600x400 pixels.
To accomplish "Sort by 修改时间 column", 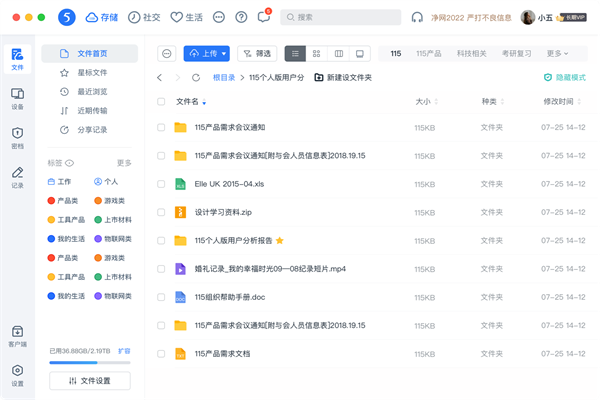I will point(562,102).
